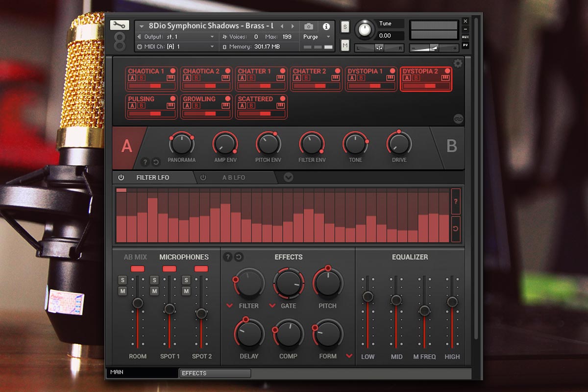Click the Tune knob in header
This screenshot has height=392, width=588.
(x=365, y=30)
